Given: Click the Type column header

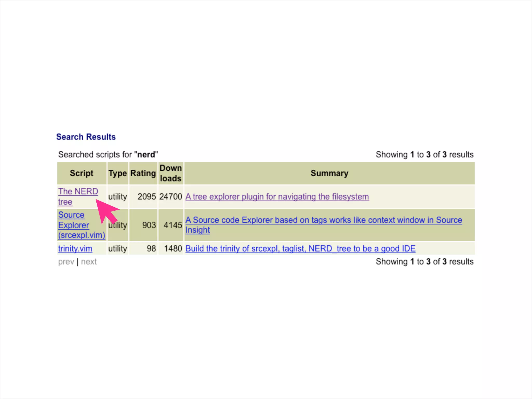Looking at the screenshot, I should [117, 173].
